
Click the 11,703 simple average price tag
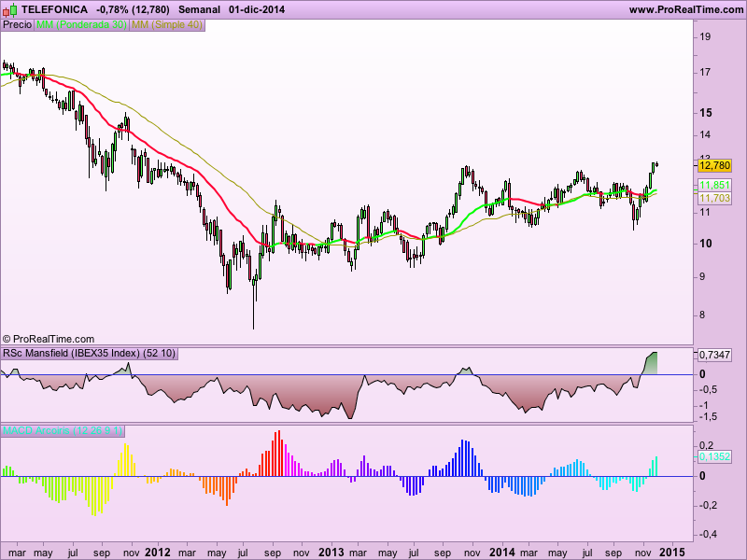[714, 198]
